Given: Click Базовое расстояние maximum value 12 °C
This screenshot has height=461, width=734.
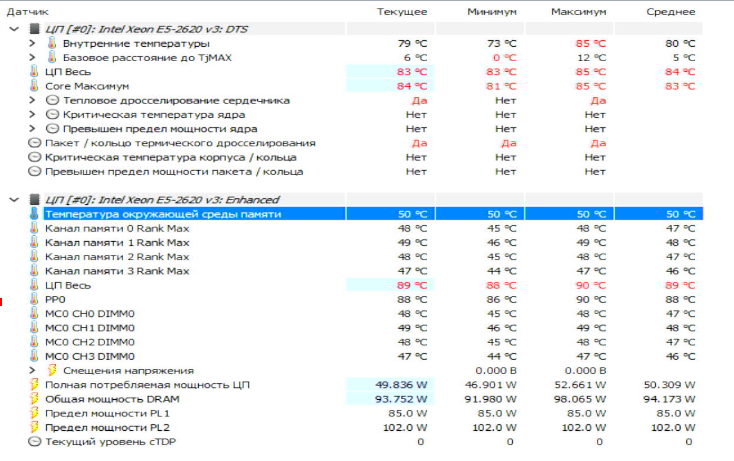Looking at the screenshot, I should 591,58.
